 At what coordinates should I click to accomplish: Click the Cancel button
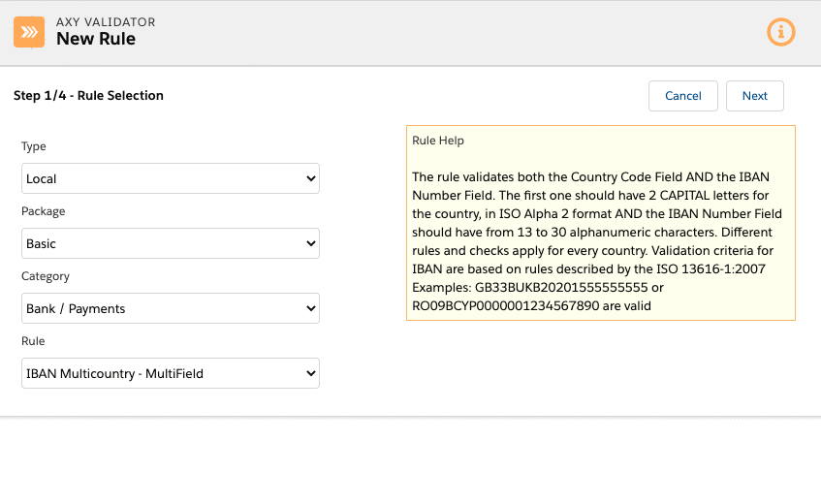click(x=682, y=96)
